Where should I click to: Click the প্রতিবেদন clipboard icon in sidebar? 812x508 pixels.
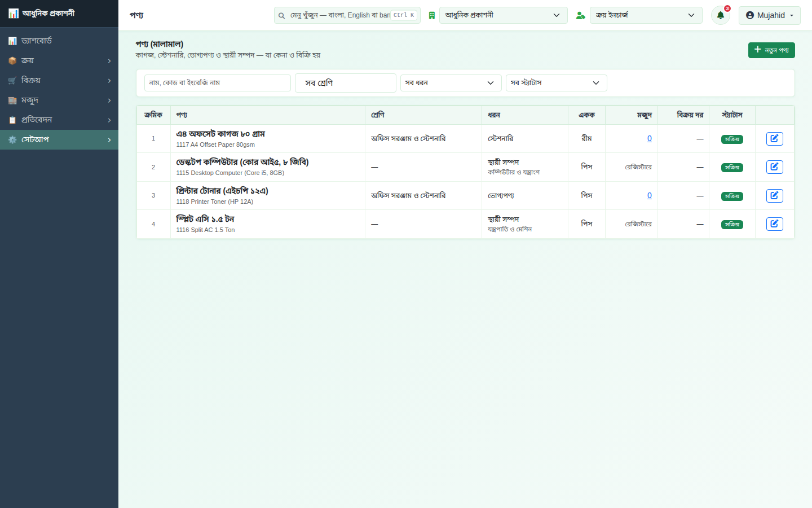[12, 120]
